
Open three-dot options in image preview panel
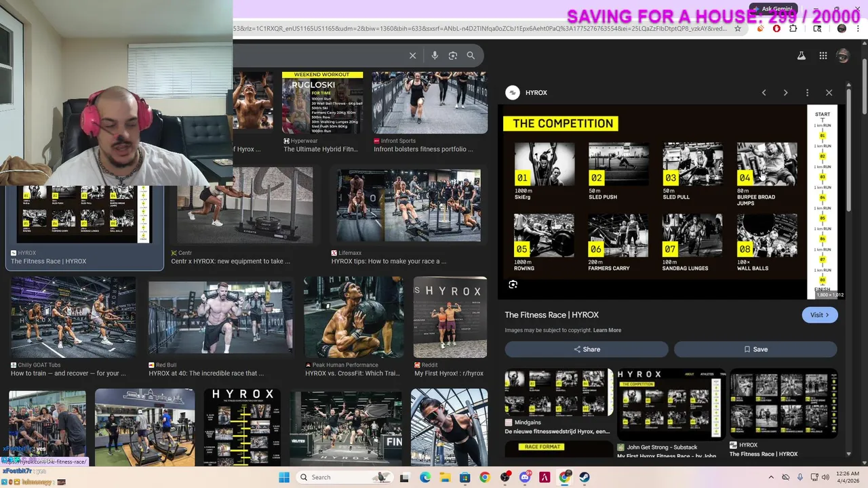[807, 93]
